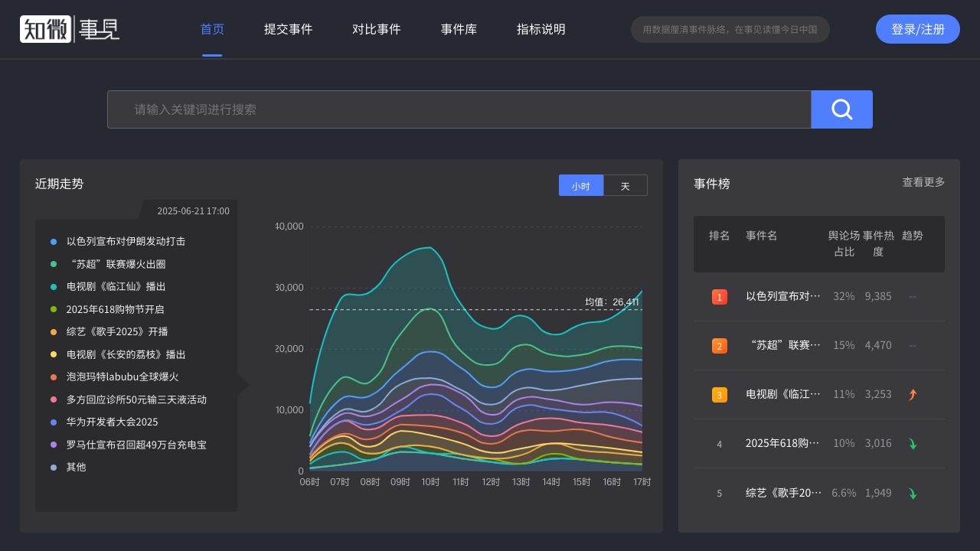Click the green down arrow for 综艺《歌手2025》
Viewport: 980px width, 551px height.
(x=912, y=494)
